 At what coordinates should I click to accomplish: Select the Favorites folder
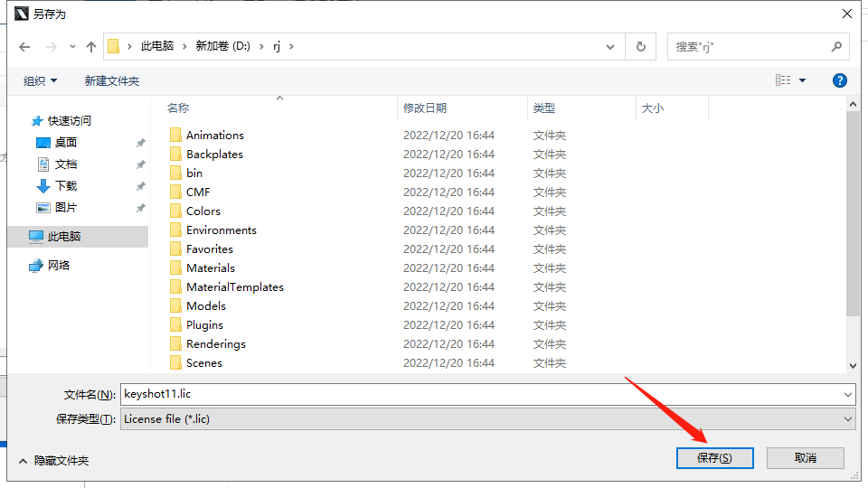coord(210,249)
